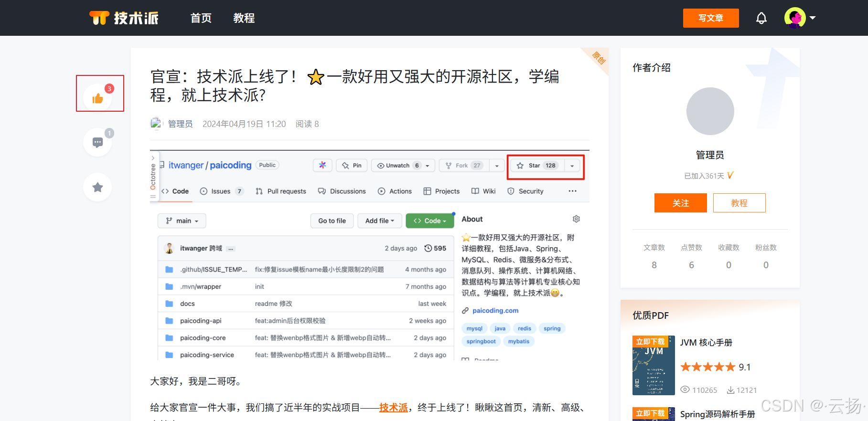Click the 作者介绍 heading
The height and width of the screenshot is (421, 868).
tap(652, 68)
